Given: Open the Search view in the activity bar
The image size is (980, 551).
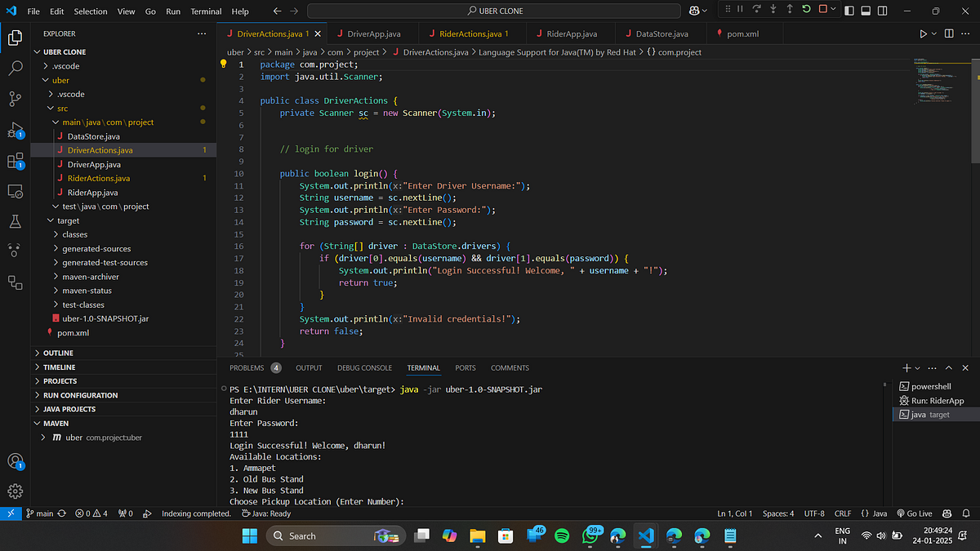Looking at the screenshot, I should pyautogui.click(x=16, y=69).
